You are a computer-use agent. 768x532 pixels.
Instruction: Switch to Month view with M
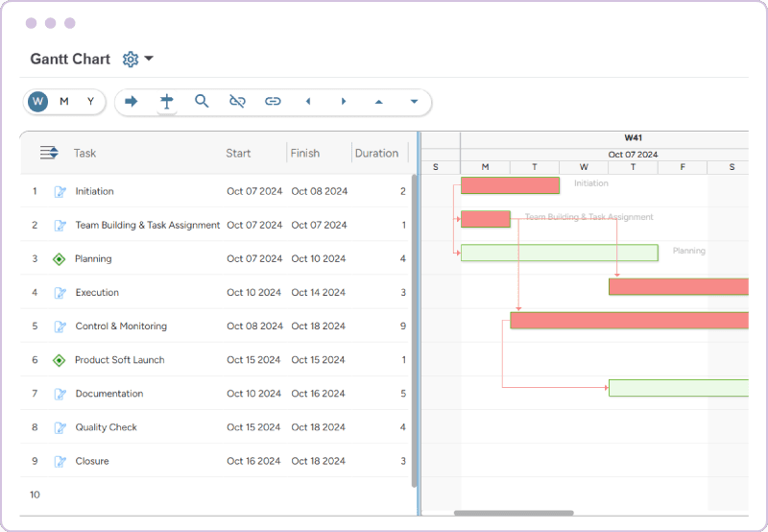point(64,102)
